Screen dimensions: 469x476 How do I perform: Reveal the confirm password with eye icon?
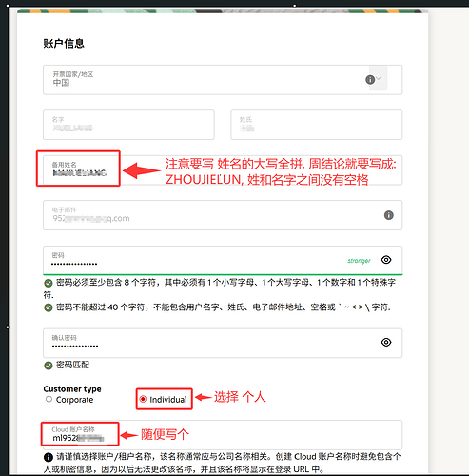(x=386, y=342)
